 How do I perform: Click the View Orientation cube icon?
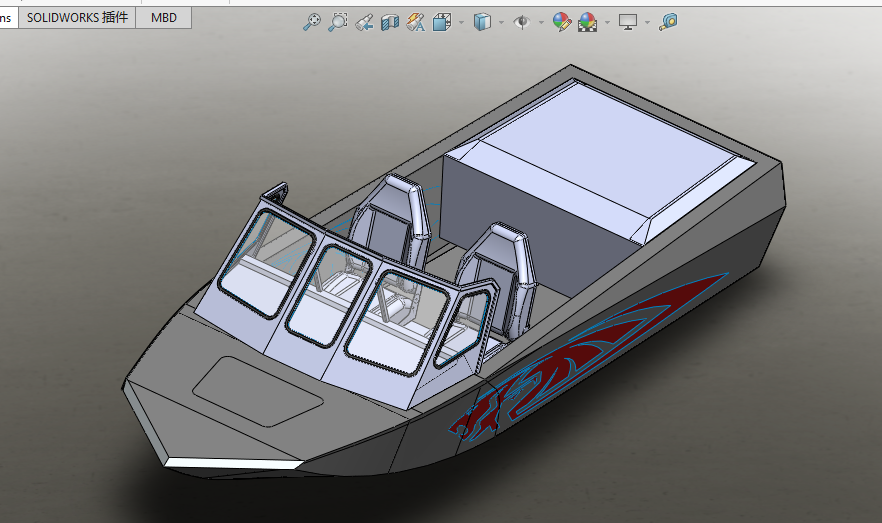[442, 21]
